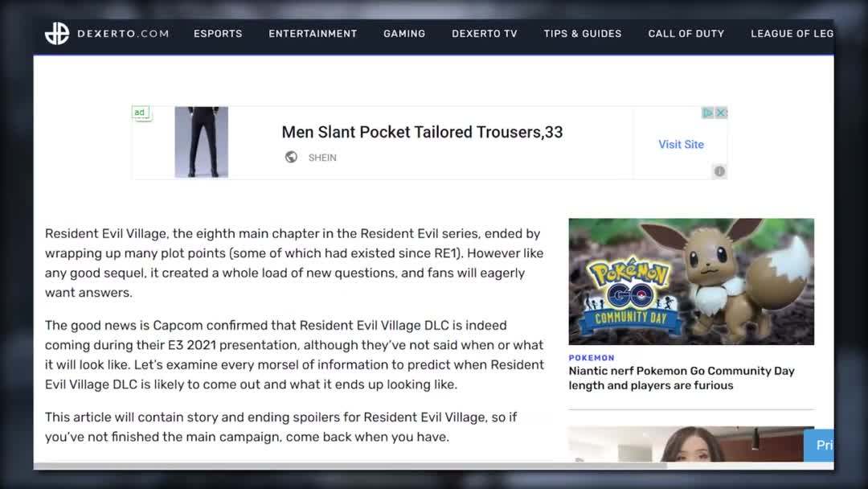This screenshot has height=489, width=868.
Task: Open the League of Legends nav item
Action: [792, 34]
